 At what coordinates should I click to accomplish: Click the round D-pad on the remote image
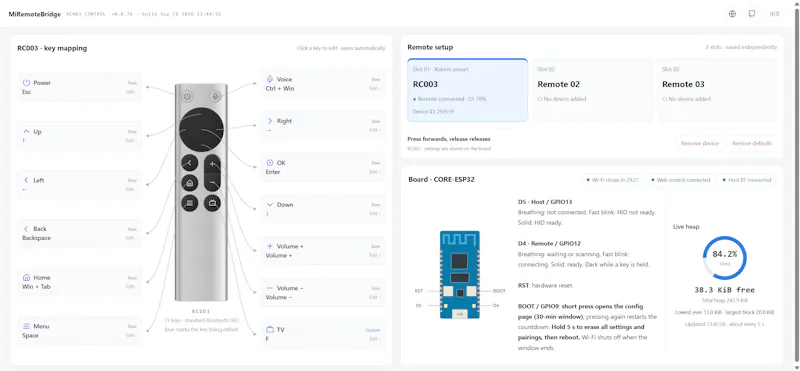click(202, 130)
